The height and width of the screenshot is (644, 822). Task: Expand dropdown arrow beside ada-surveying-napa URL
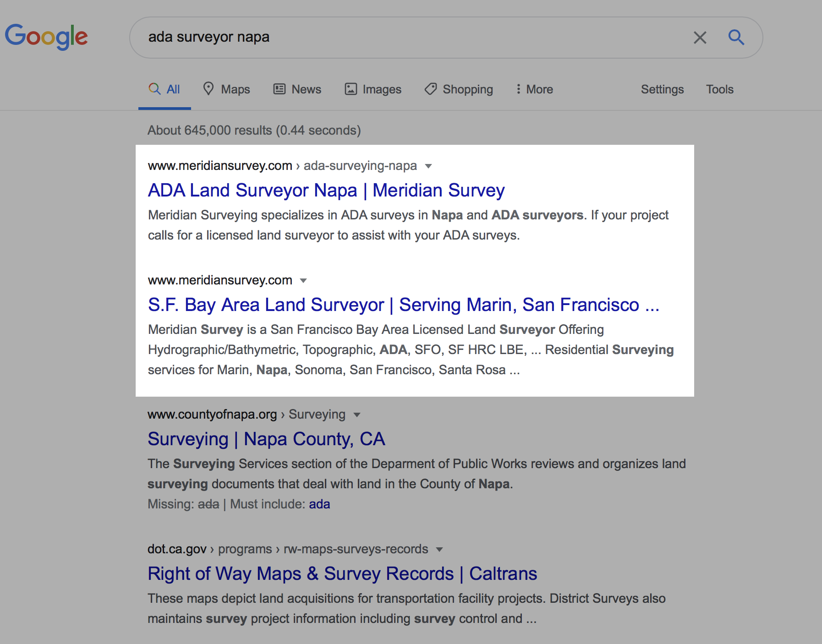(428, 166)
